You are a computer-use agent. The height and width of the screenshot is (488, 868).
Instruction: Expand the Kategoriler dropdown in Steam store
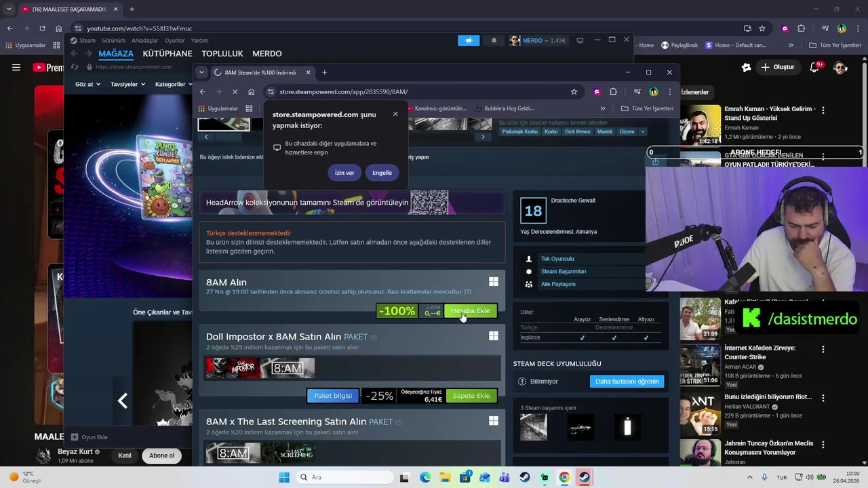click(174, 84)
